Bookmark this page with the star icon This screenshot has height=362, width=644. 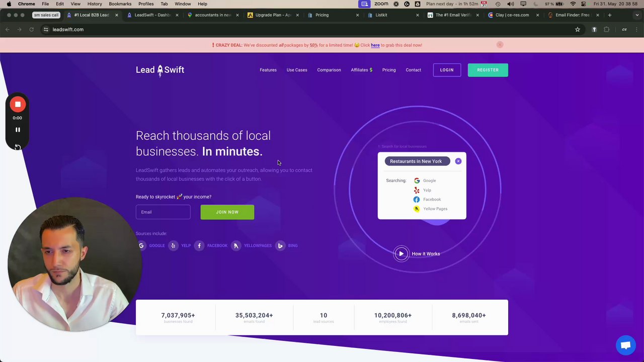pyautogui.click(x=578, y=29)
